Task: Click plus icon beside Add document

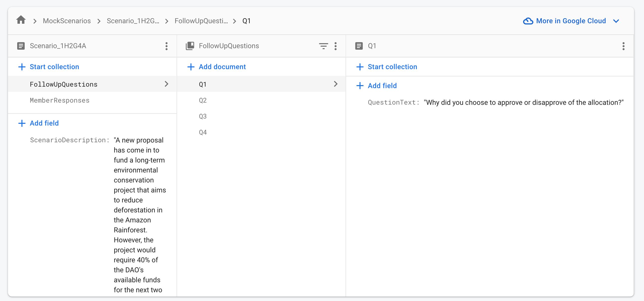Action: pos(191,67)
